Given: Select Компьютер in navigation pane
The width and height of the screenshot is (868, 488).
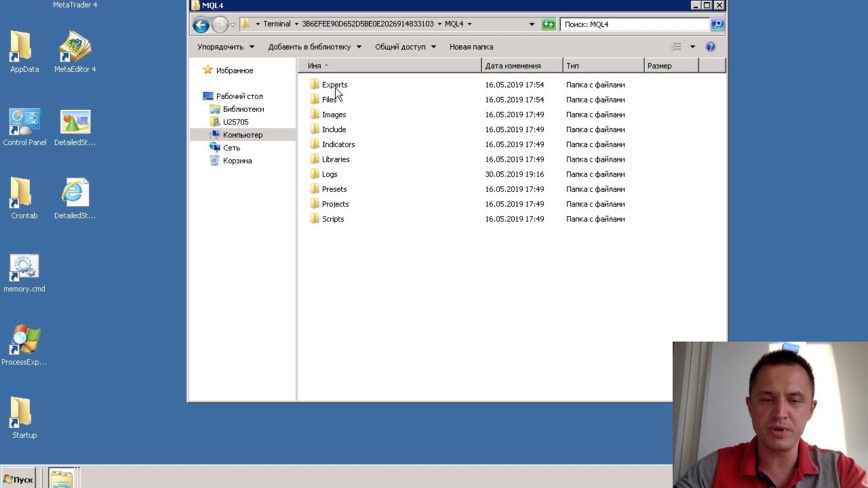Looking at the screenshot, I should (243, 135).
